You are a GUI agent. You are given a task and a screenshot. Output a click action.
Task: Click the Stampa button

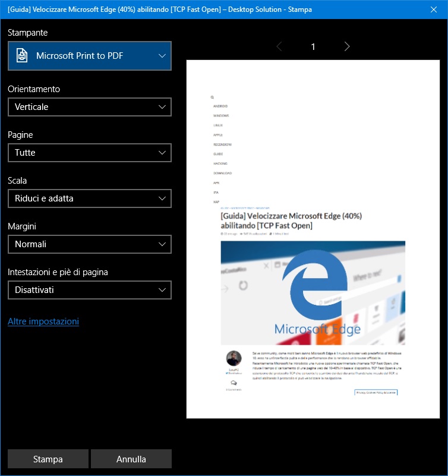(48, 459)
